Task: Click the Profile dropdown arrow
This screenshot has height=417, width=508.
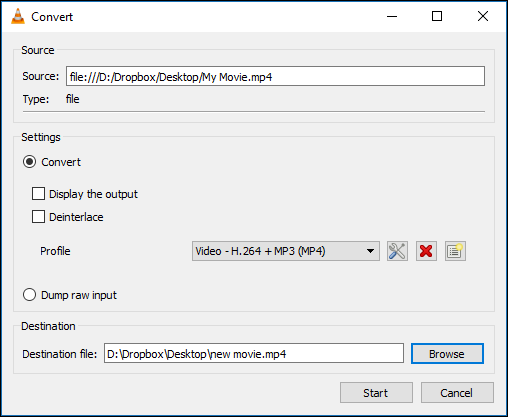Action: point(370,251)
